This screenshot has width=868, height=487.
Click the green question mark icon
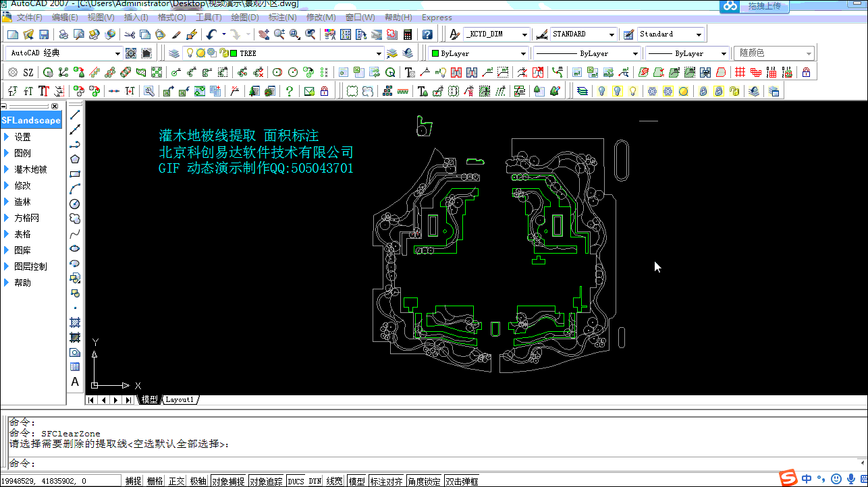point(290,91)
